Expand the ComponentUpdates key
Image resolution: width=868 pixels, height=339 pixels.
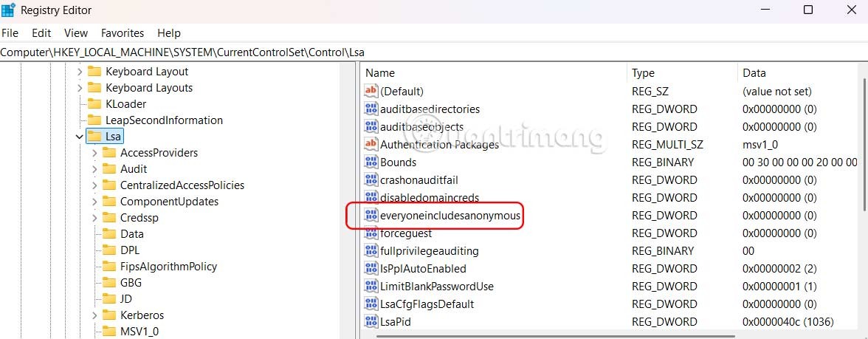point(94,202)
